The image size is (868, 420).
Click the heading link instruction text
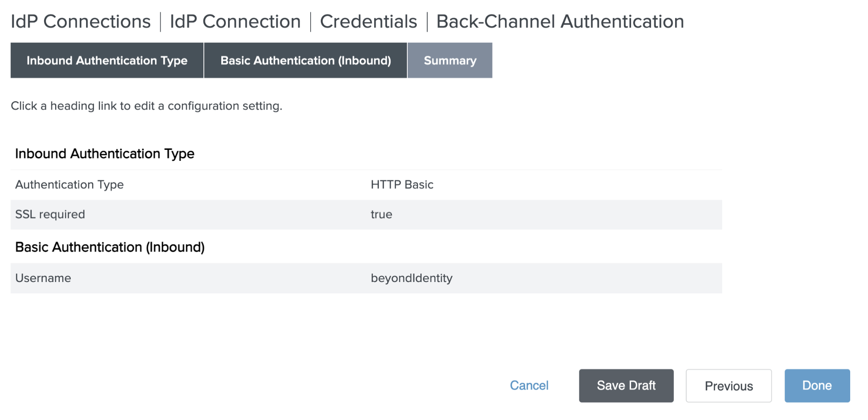[x=147, y=106]
